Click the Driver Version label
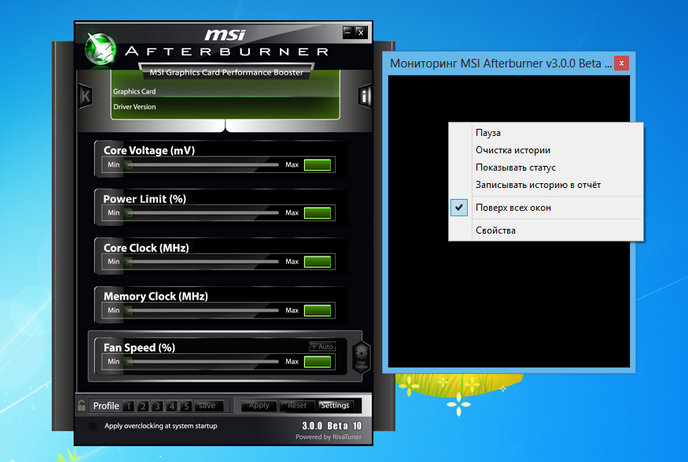 134,107
